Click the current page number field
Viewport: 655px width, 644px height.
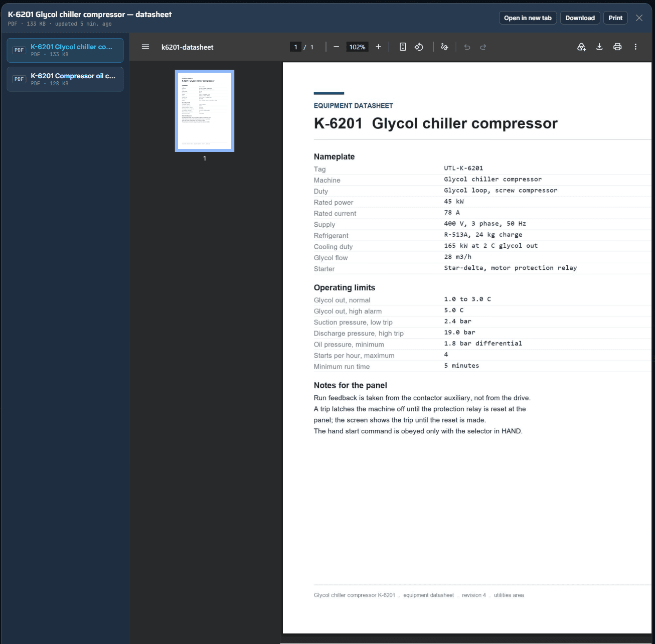(295, 47)
